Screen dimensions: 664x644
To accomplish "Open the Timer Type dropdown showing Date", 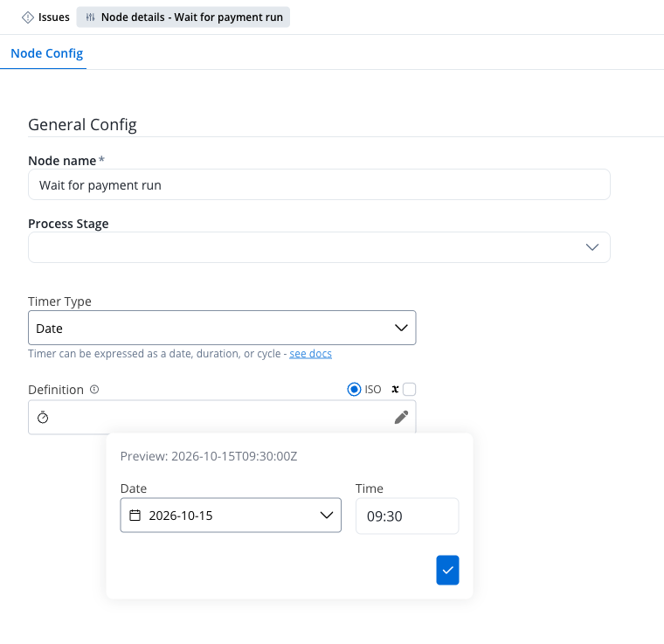I will 222,328.
